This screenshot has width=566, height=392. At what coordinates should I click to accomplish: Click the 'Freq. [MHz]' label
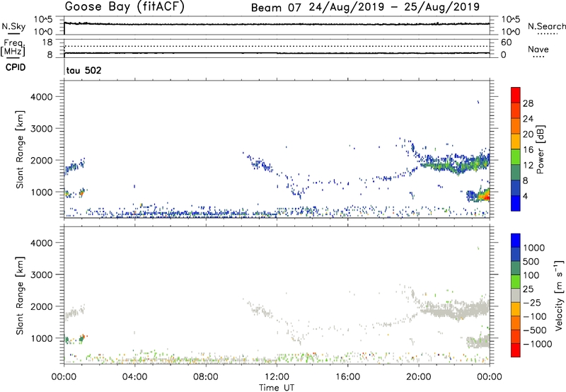[x=13, y=47]
